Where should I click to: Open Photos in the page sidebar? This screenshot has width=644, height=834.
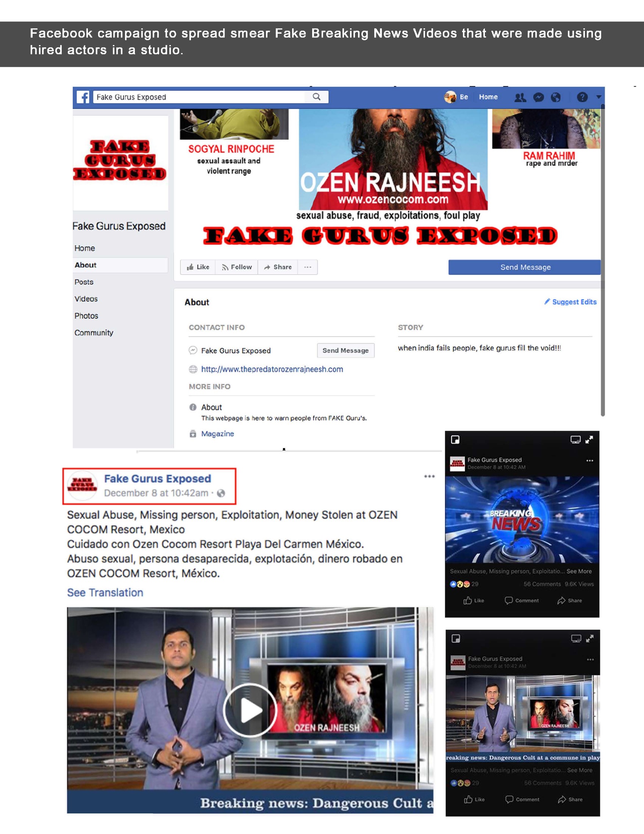[x=86, y=316]
